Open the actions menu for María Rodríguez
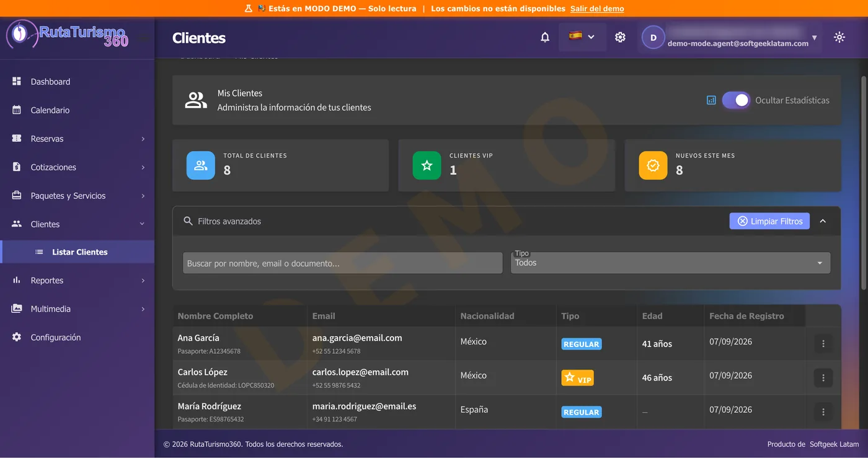This screenshot has height=458, width=868. pyautogui.click(x=823, y=412)
